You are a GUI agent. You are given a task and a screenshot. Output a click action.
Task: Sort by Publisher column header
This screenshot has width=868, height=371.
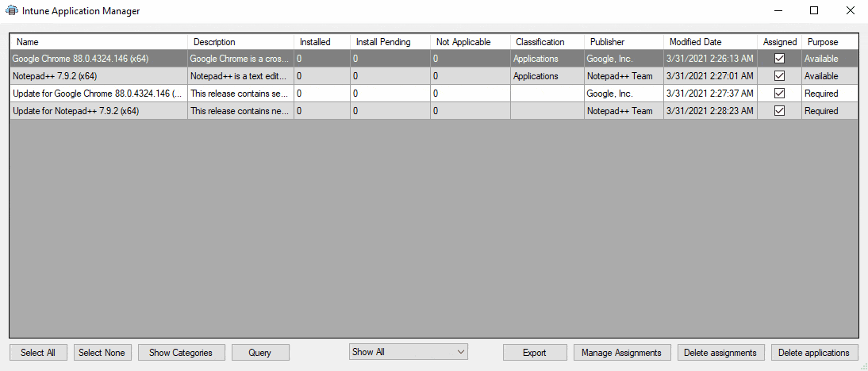point(624,42)
